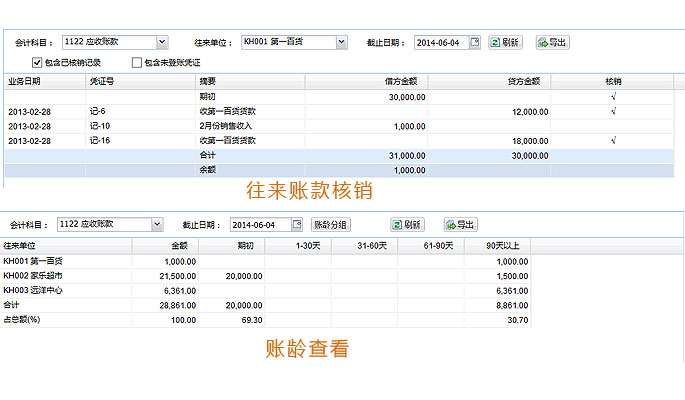Click the refresh icon in the top toolbar

(x=495, y=43)
